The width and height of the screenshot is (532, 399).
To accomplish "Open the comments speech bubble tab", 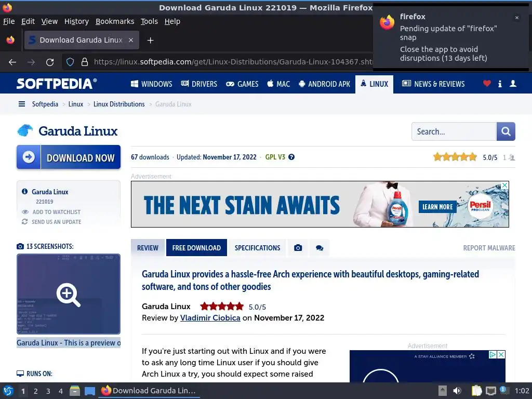I will pos(320,248).
